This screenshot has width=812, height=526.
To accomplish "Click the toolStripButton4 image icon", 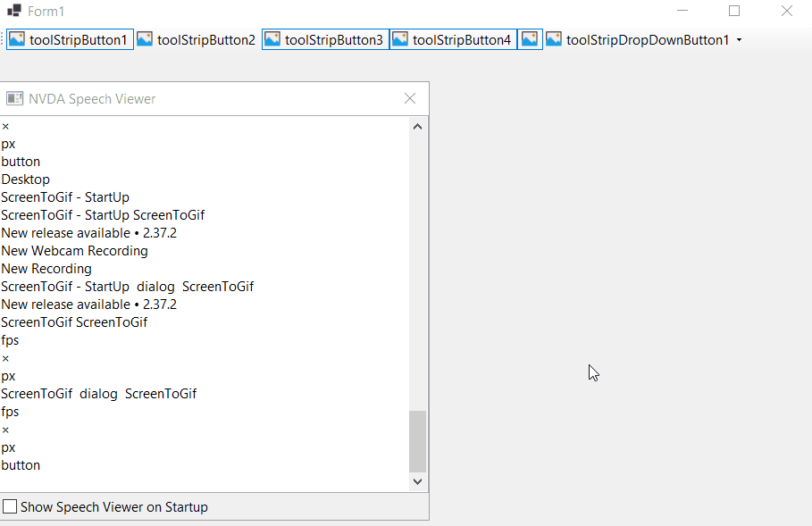I will [399, 38].
